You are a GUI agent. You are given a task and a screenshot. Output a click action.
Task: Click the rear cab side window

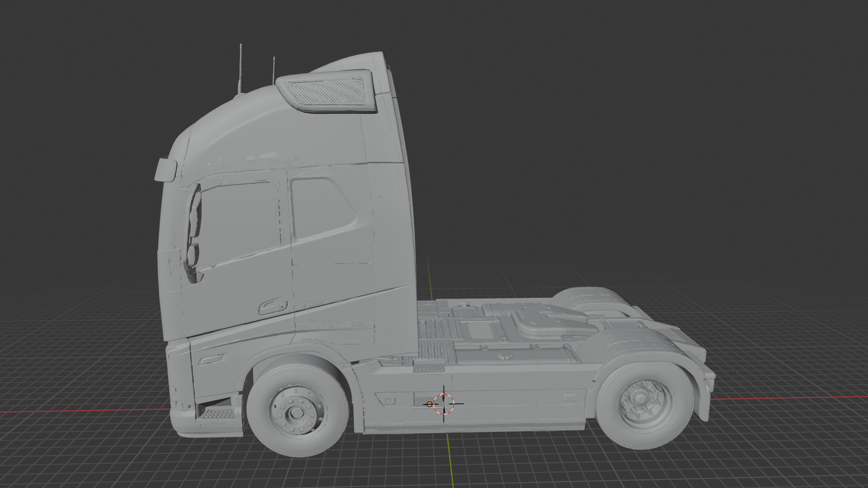(x=323, y=207)
